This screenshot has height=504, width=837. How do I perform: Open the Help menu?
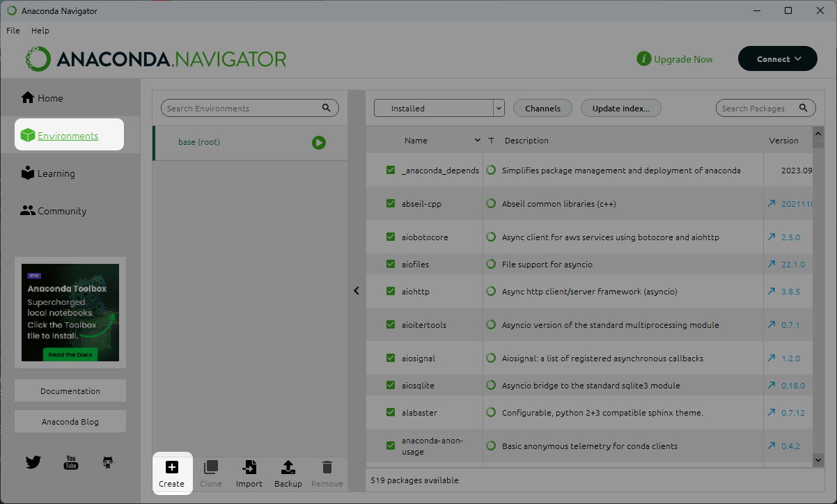pyautogui.click(x=40, y=31)
